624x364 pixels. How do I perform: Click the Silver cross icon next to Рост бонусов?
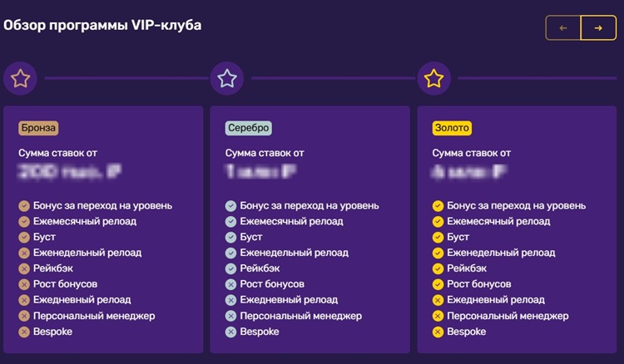(230, 284)
